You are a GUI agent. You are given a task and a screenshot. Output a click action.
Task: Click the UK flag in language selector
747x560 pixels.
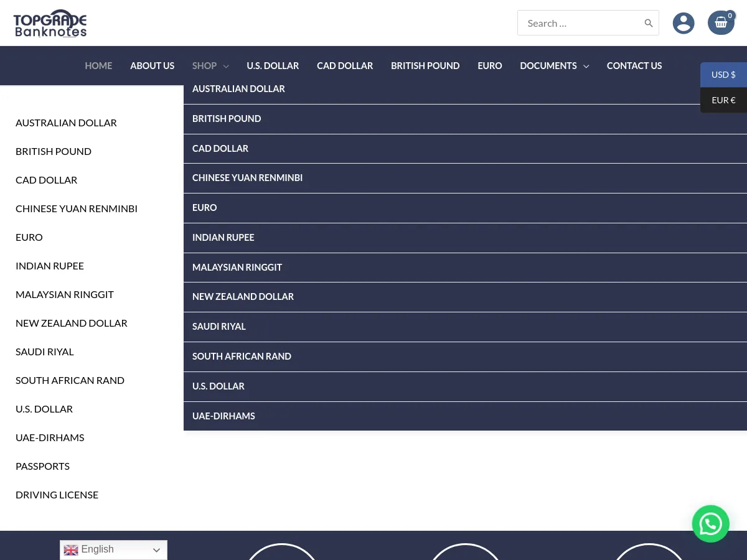(71, 549)
